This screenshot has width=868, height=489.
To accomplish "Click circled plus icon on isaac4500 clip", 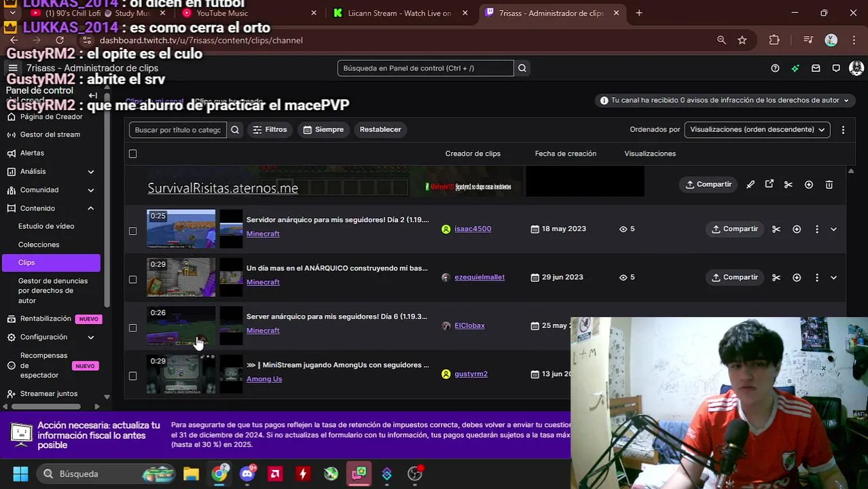I will click(797, 230).
